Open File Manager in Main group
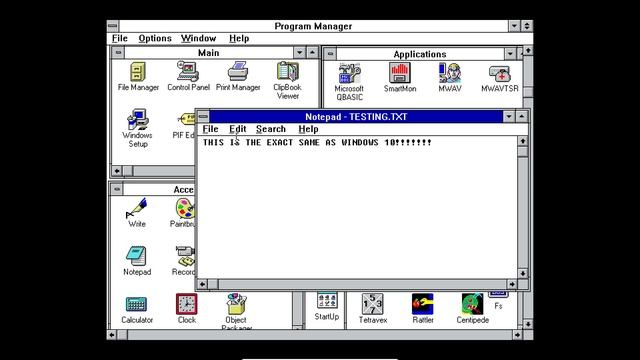Screen dimensions: 640x360 [x=138, y=76]
